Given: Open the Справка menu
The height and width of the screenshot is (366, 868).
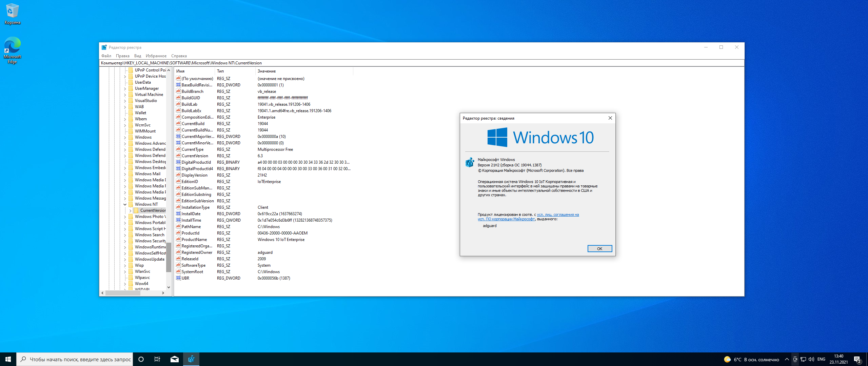Looking at the screenshot, I should pyautogui.click(x=179, y=56).
